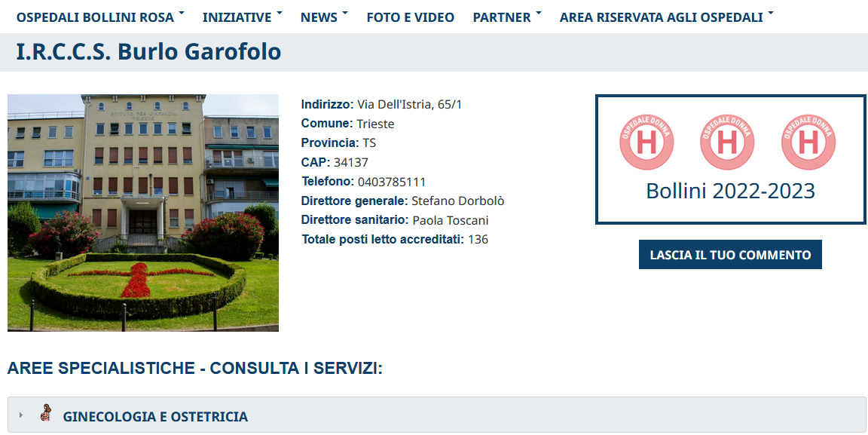The width and height of the screenshot is (868, 435).
Task: Click the phone number 0403785111
Action: coord(391,182)
